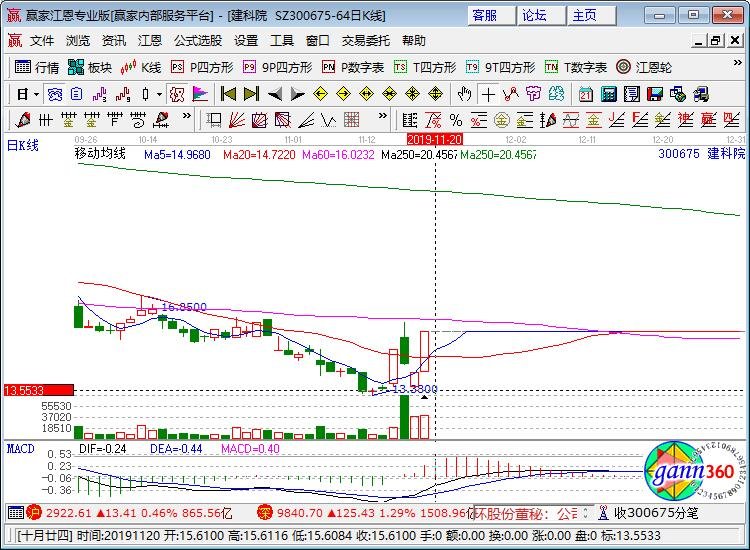Open the P四方形 square tool
This screenshot has height=550, width=750.
click(202, 67)
